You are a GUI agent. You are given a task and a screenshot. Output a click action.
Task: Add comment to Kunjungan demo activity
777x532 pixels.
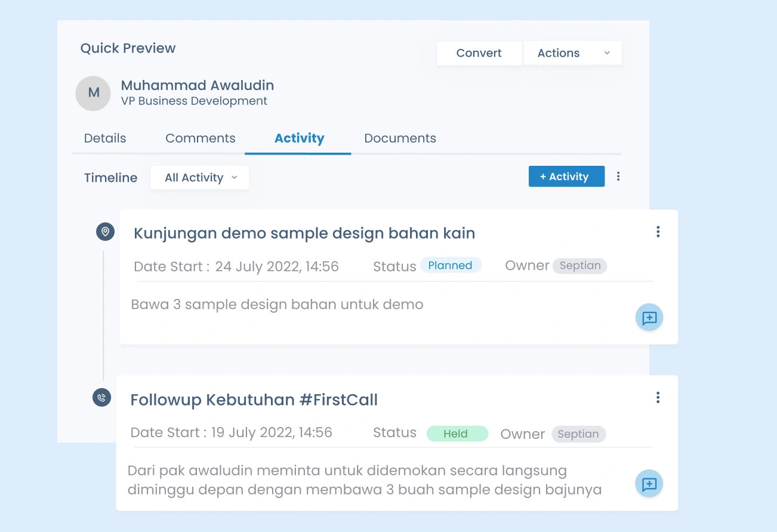(x=649, y=318)
